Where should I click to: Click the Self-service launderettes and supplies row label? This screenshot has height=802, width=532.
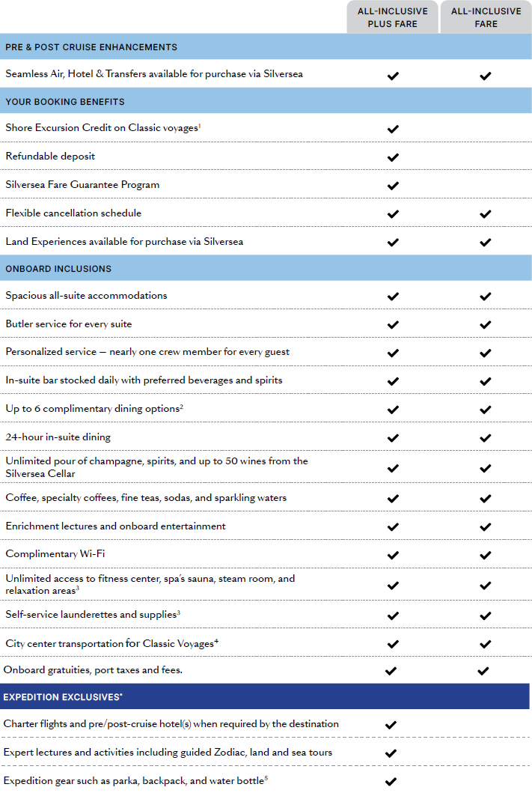point(93,615)
